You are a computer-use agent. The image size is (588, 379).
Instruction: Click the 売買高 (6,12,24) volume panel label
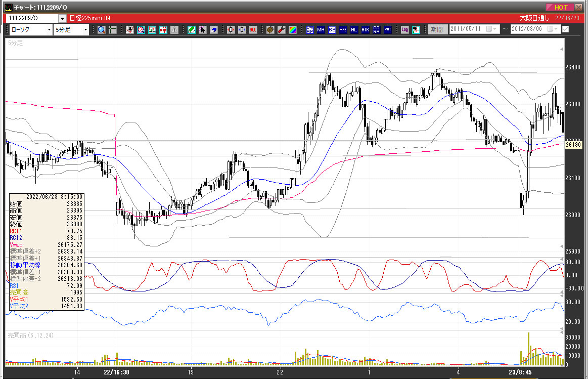pos(31,335)
